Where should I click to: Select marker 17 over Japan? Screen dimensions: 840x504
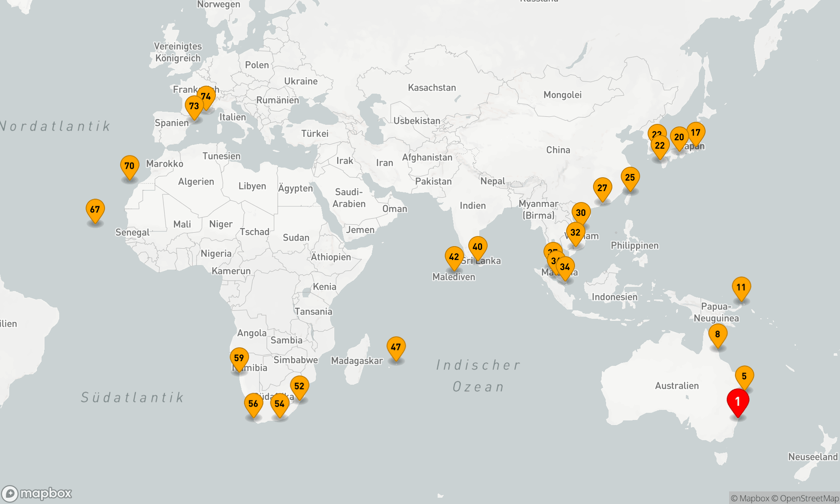tap(696, 133)
